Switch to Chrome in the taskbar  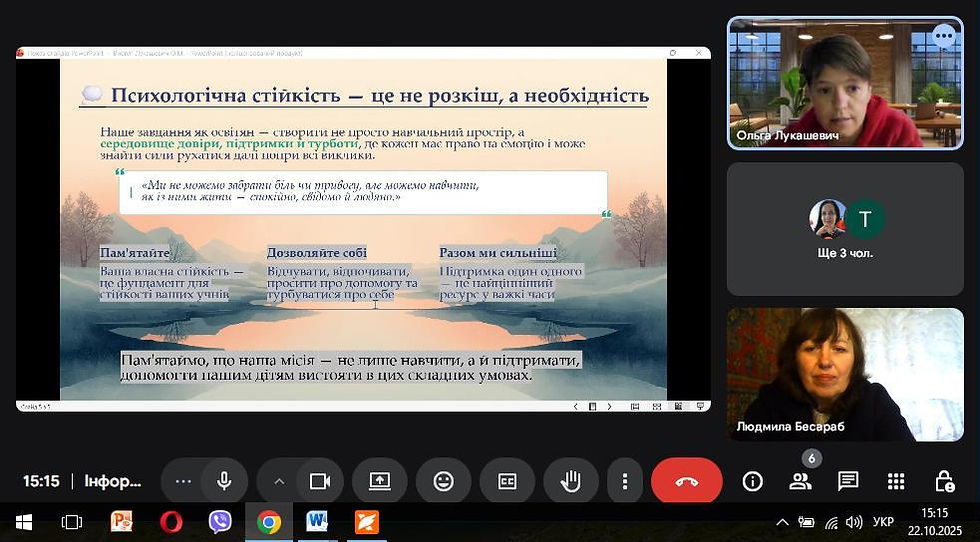(269, 521)
